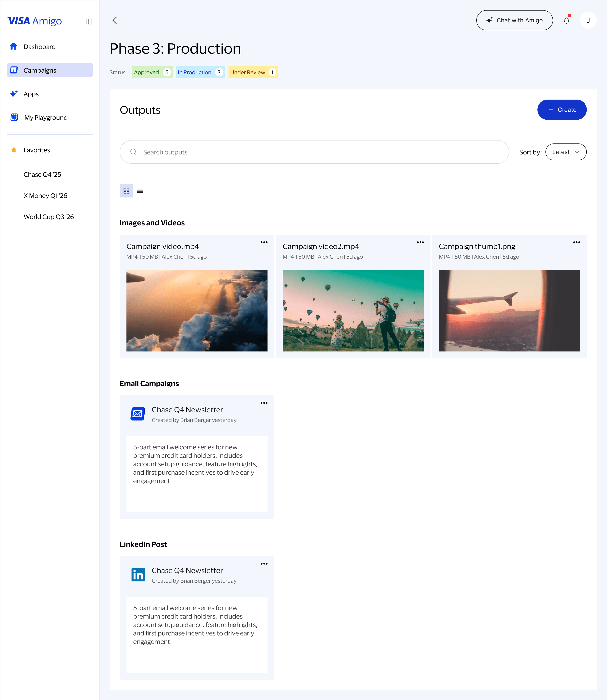Screen dimensions: 607x700
Task: Open options menu for Campaign video.mp4
Action: [264, 242]
